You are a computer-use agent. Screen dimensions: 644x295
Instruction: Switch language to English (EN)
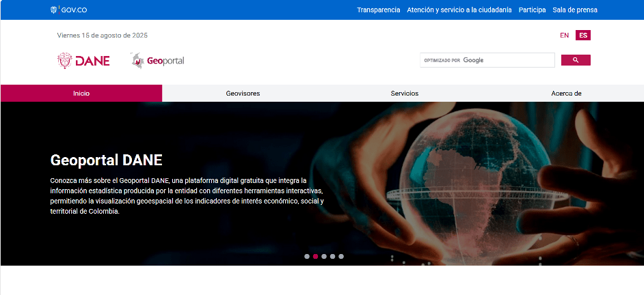564,36
